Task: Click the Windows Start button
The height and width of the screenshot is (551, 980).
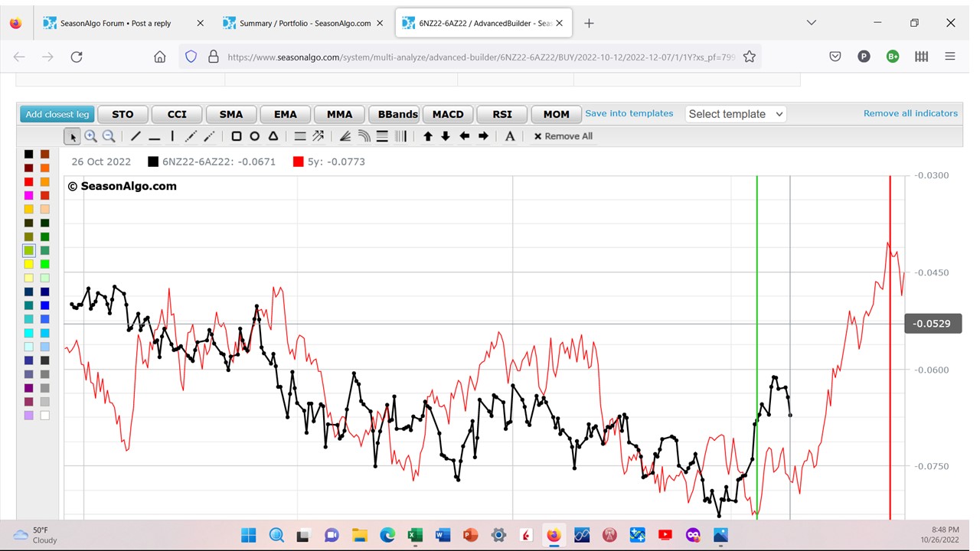Action: pyautogui.click(x=249, y=535)
